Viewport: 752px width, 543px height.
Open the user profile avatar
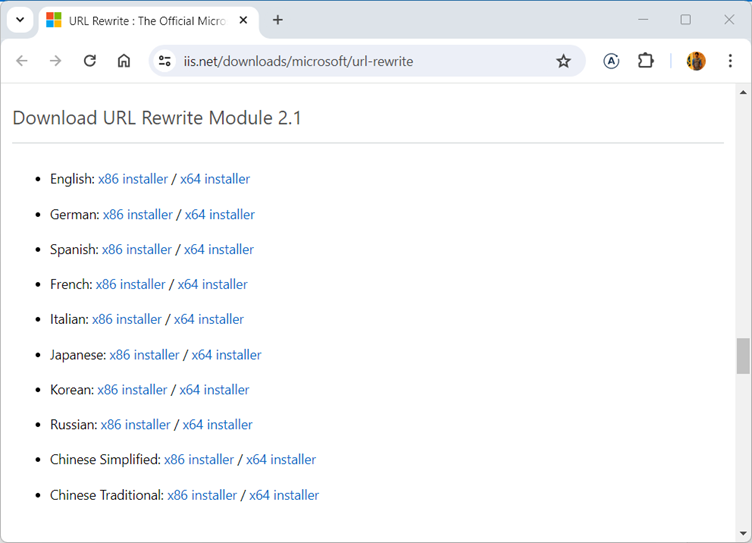pos(696,61)
